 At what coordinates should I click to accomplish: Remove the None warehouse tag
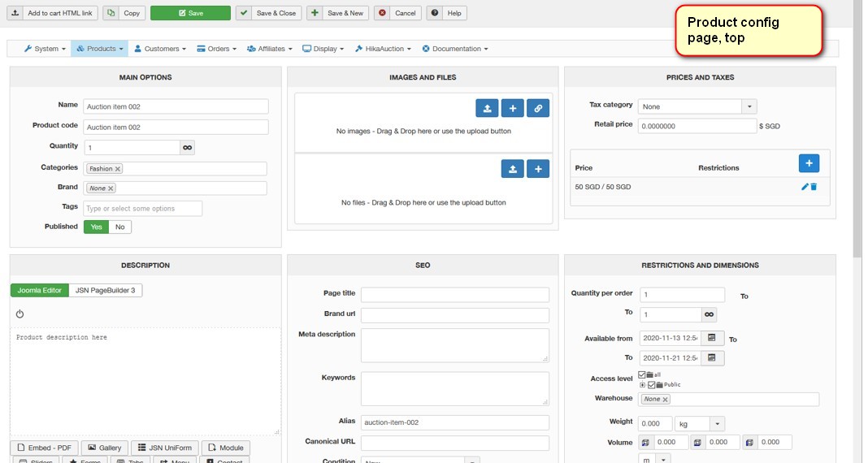[x=666, y=400]
